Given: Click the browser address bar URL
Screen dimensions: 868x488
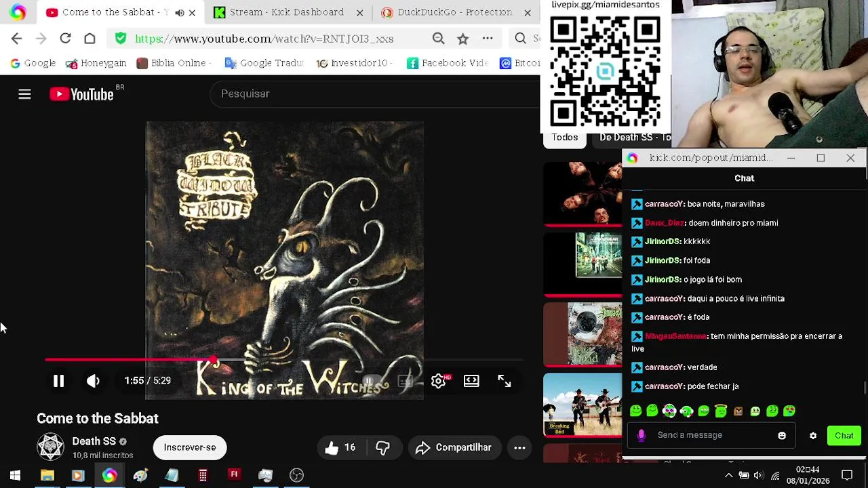Looking at the screenshot, I should click(264, 39).
